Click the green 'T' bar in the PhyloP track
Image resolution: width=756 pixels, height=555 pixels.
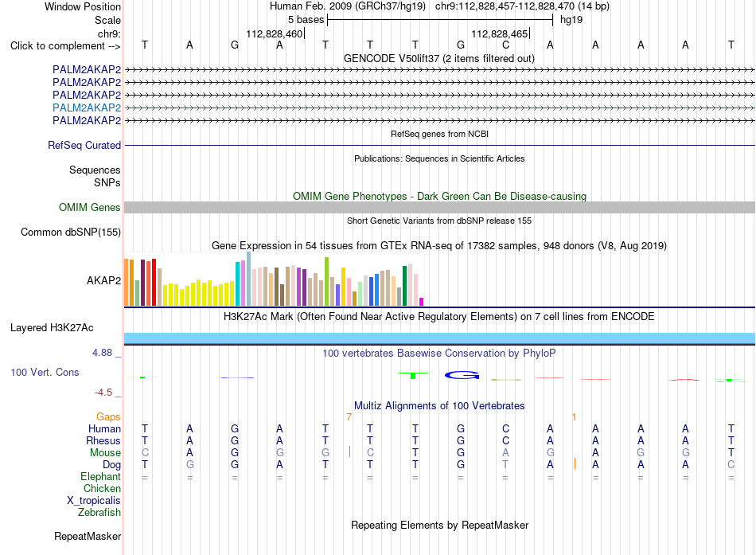coord(413,375)
